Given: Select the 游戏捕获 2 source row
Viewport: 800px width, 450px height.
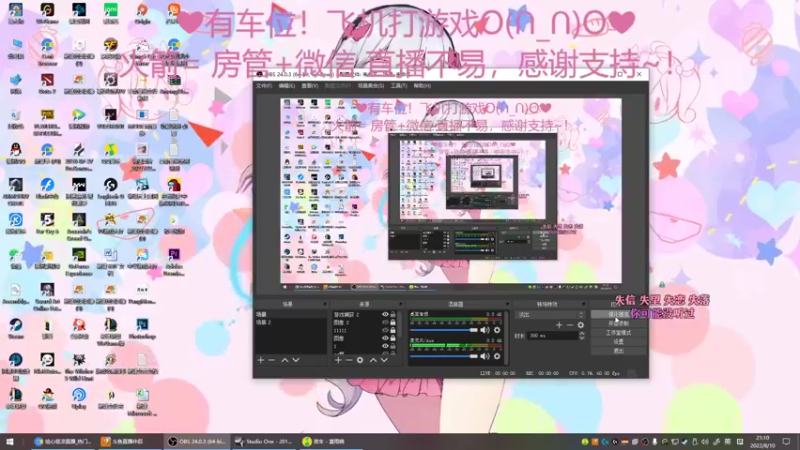Looking at the screenshot, I should pyautogui.click(x=364, y=315).
